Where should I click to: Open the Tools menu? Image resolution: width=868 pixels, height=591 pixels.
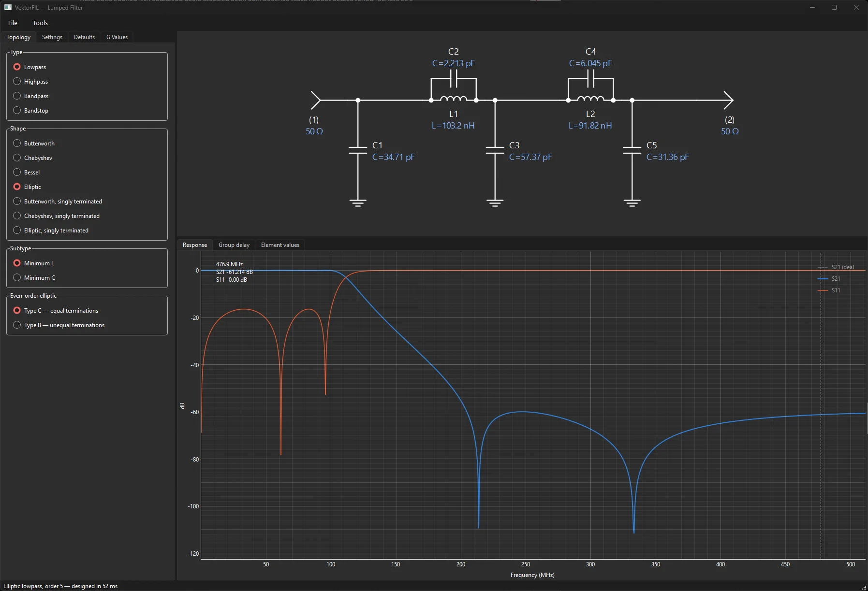[x=40, y=23]
